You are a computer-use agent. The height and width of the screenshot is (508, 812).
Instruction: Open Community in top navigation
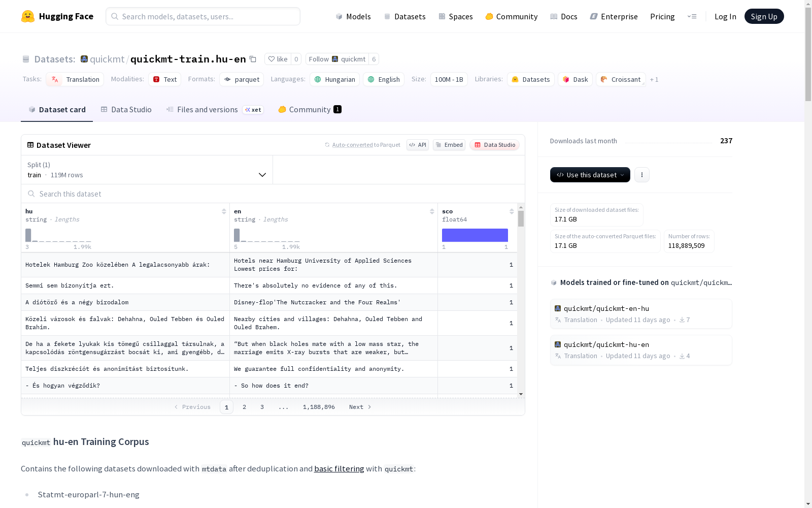point(512,16)
